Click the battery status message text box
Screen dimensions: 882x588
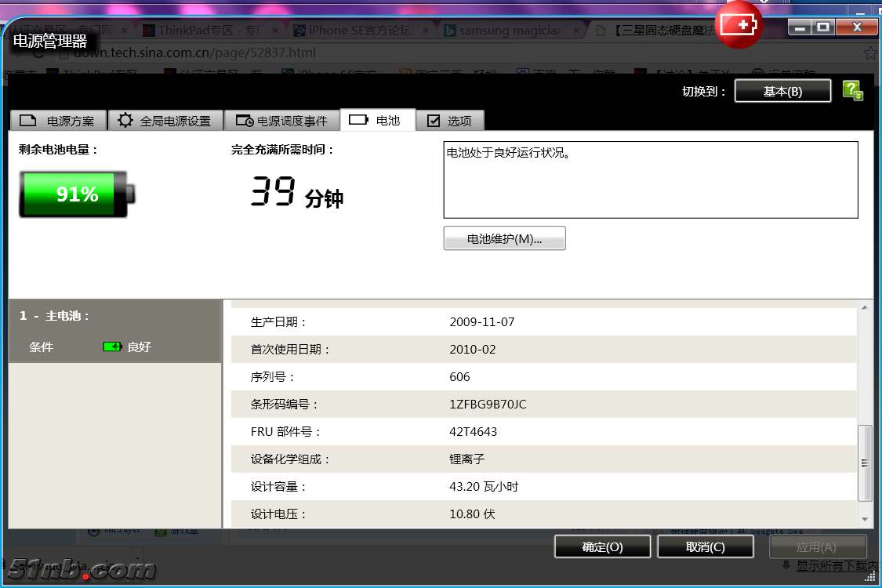pyautogui.click(x=651, y=180)
